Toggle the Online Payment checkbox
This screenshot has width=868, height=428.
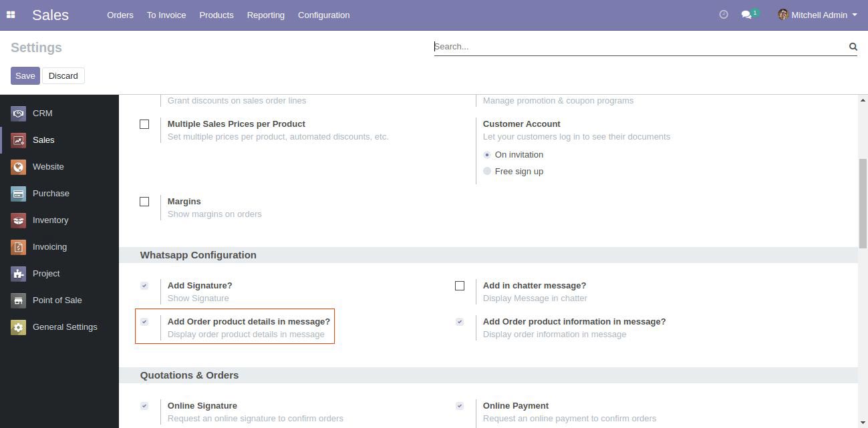pos(460,406)
